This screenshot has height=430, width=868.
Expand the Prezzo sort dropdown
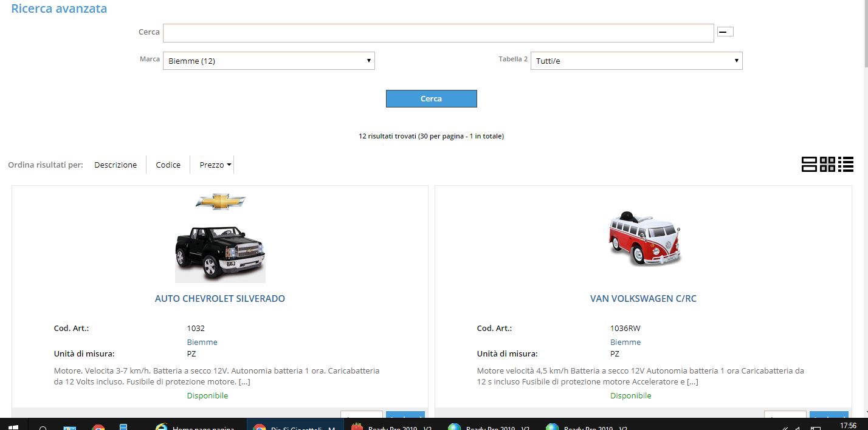[x=216, y=165]
